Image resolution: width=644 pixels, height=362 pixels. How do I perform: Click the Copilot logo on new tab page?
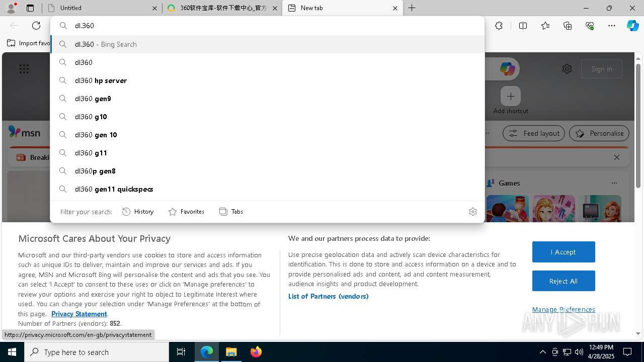pos(507,69)
